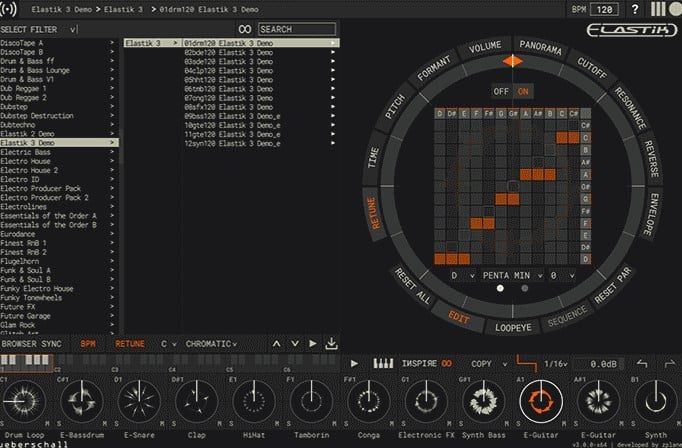Select the PANORAMA wheel segment
The image size is (682, 448).
[x=540, y=47]
